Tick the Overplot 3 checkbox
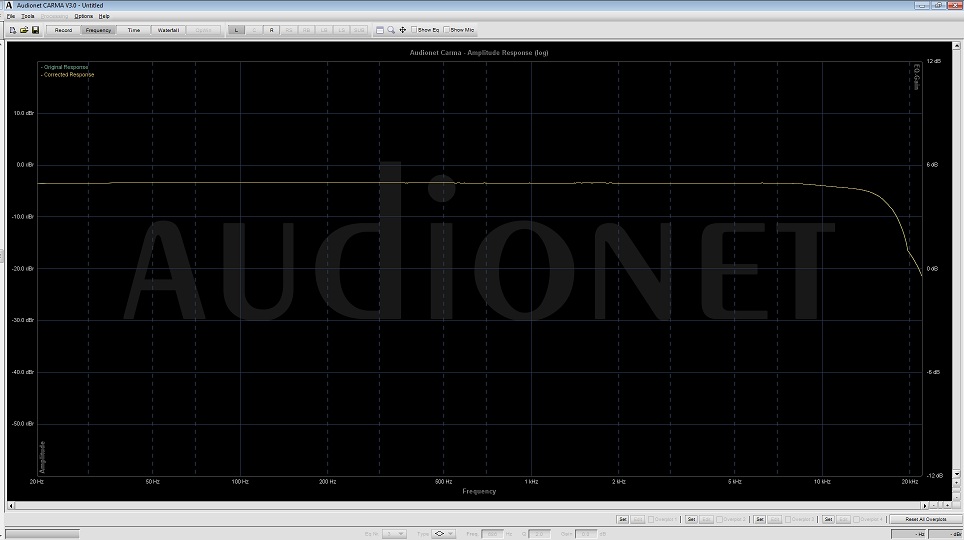 (x=788, y=520)
